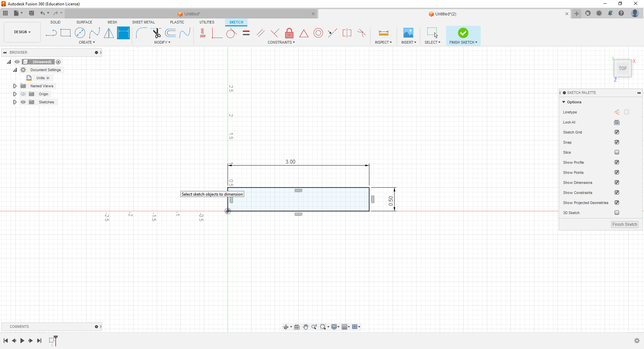Select the Fit Point Spline tool

click(x=95, y=33)
